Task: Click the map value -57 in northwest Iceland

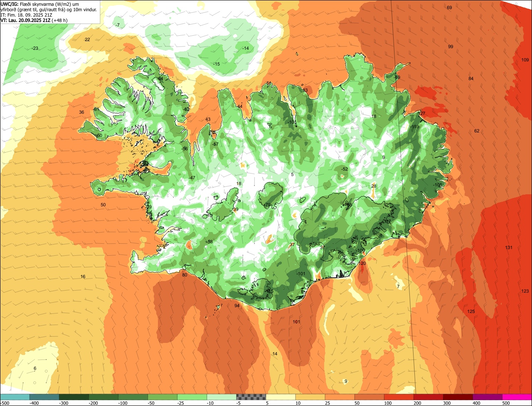Action: tap(215, 144)
